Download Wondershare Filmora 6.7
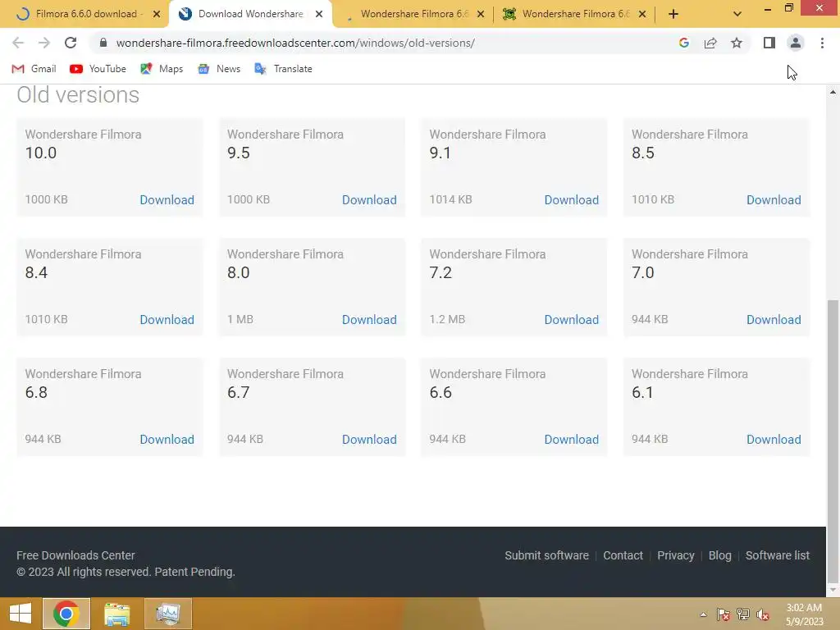The height and width of the screenshot is (630, 840). pyautogui.click(x=369, y=440)
